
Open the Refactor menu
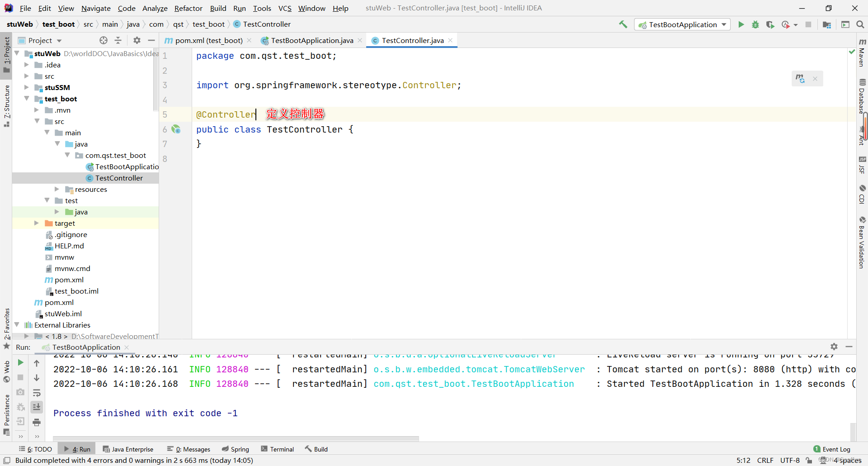188,8
